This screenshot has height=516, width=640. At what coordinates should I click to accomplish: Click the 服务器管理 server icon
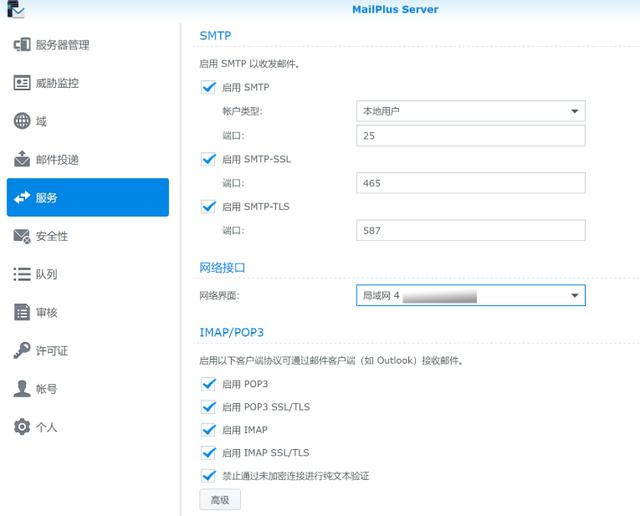(22, 44)
